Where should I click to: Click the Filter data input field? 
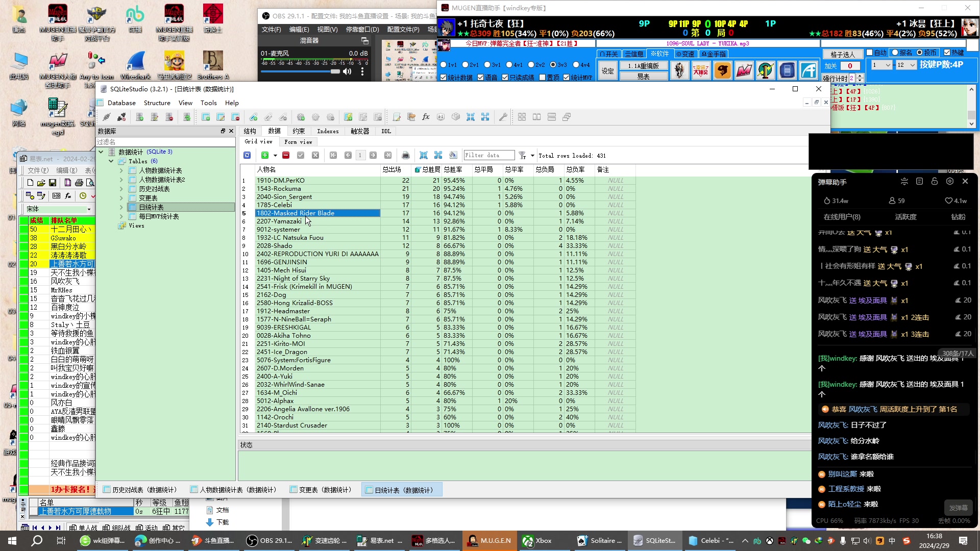coord(489,155)
